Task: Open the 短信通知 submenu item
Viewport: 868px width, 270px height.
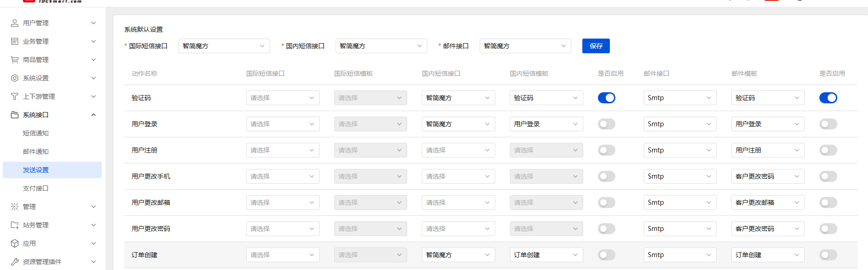Action: pyautogui.click(x=36, y=133)
